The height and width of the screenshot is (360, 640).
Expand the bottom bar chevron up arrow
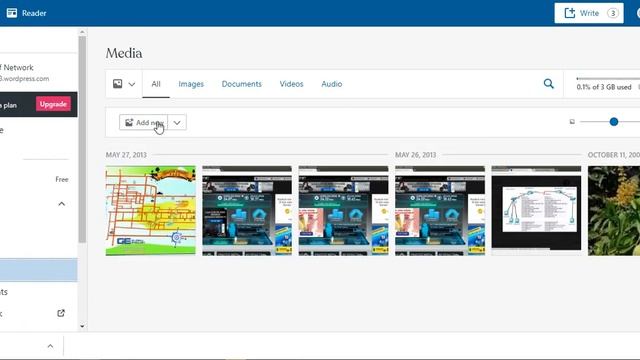50,346
